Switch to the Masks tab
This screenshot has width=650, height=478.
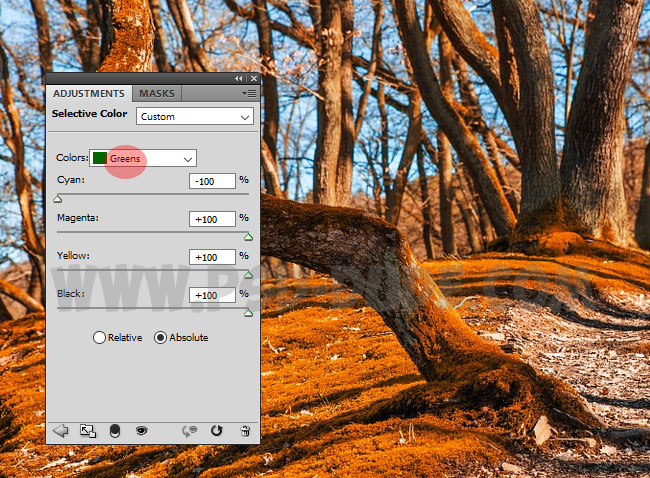click(x=156, y=93)
